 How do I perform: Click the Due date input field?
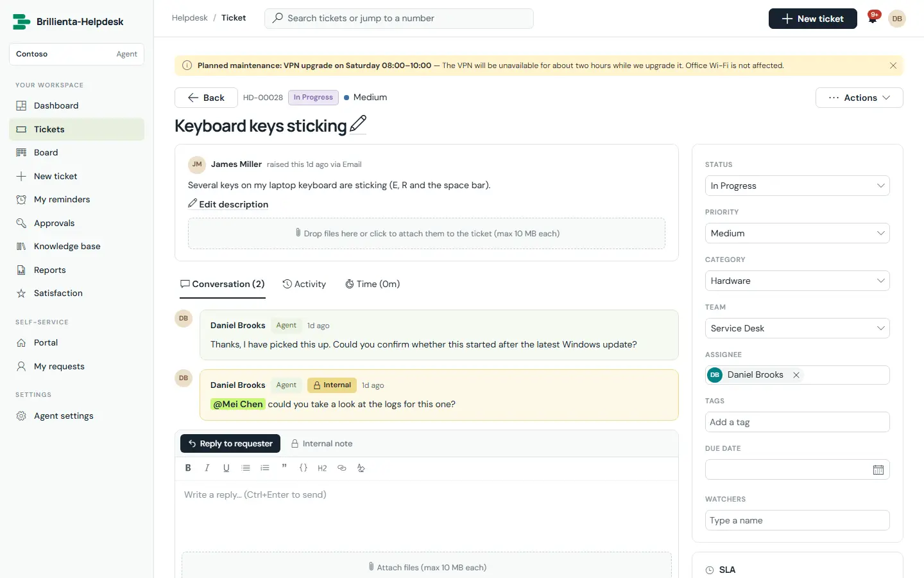[x=797, y=469]
